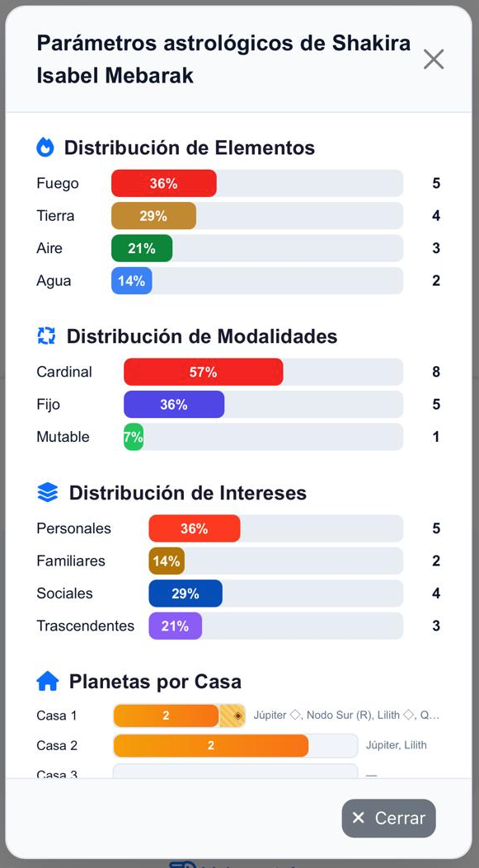Click the purple Fijo 36% bar
The image size is (479, 868).
174,405
